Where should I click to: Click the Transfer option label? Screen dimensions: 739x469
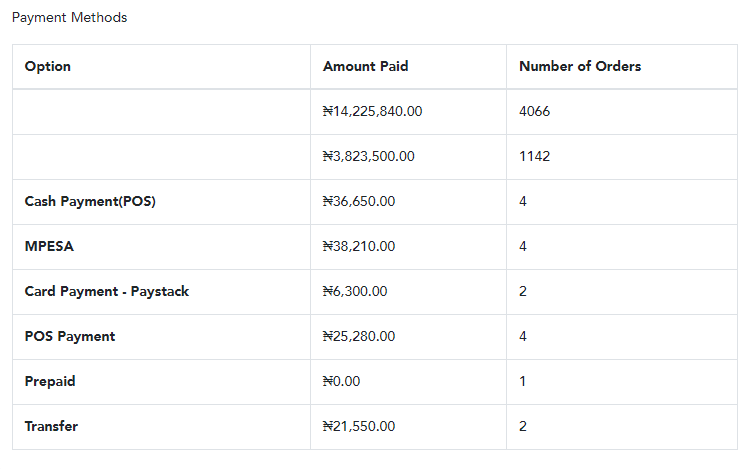click(x=51, y=427)
